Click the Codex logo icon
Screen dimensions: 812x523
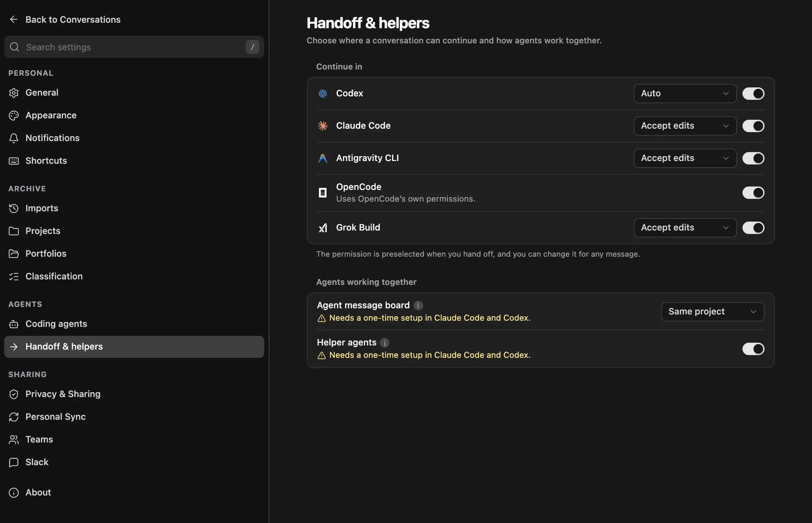point(322,93)
